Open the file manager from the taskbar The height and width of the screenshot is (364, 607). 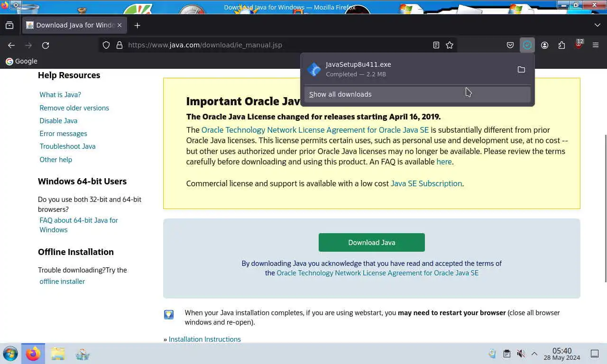point(58,354)
